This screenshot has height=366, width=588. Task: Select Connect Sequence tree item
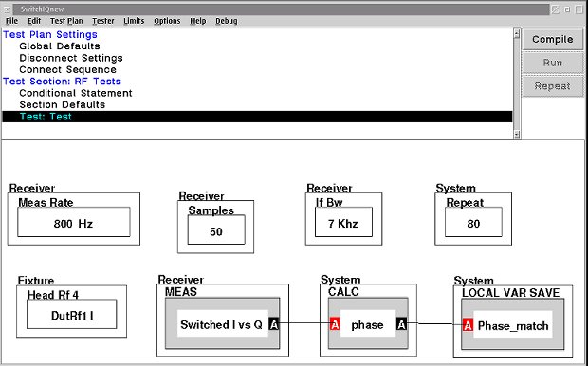coord(68,70)
